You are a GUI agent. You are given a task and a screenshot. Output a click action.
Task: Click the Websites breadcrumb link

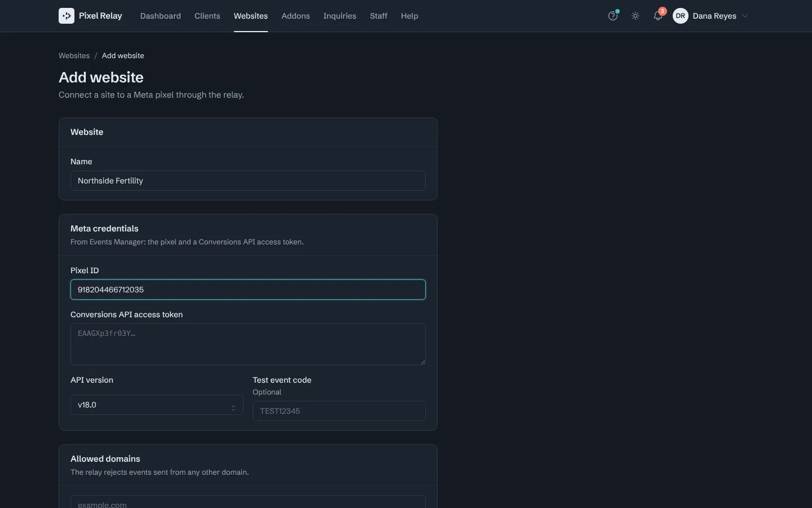click(74, 55)
